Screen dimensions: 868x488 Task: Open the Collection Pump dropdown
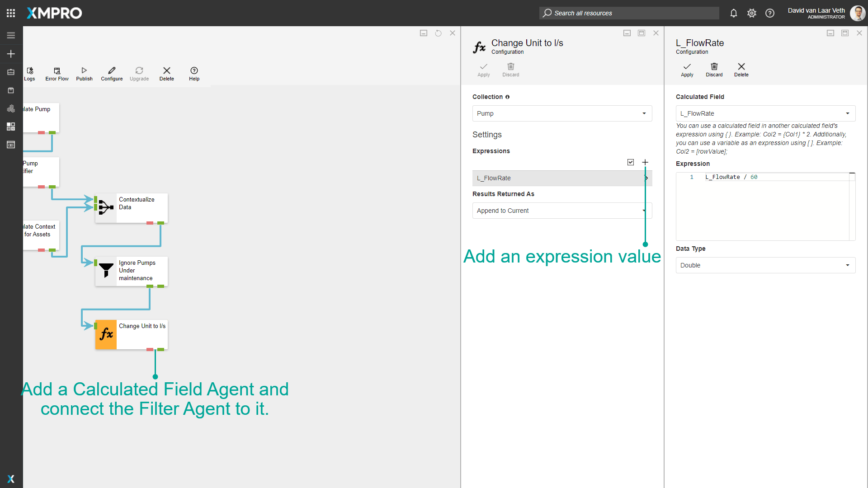pyautogui.click(x=562, y=113)
